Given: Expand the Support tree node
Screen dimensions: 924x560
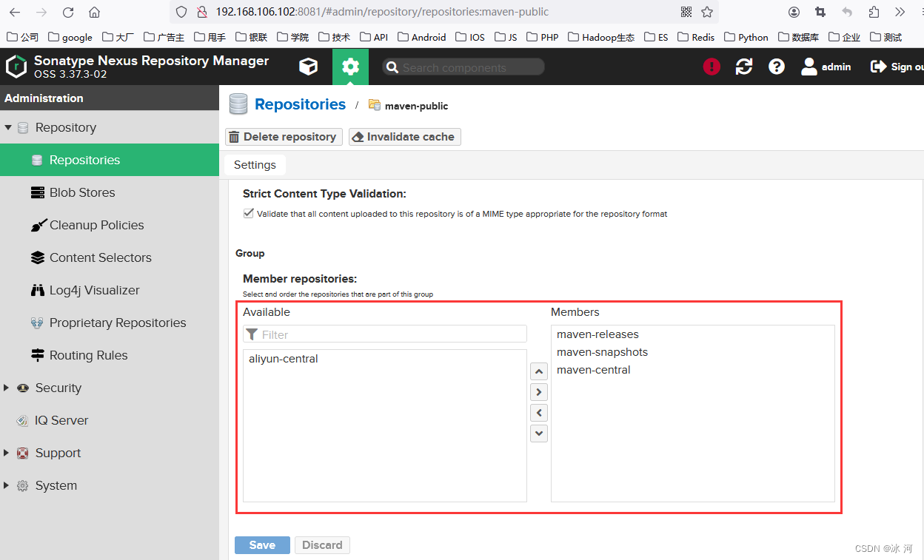Looking at the screenshot, I should coord(7,453).
